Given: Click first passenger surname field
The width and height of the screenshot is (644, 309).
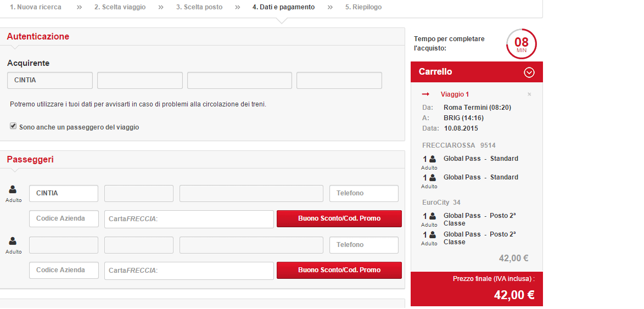Looking at the screenshot, I should pyautogui.click(x=139, y=193).
